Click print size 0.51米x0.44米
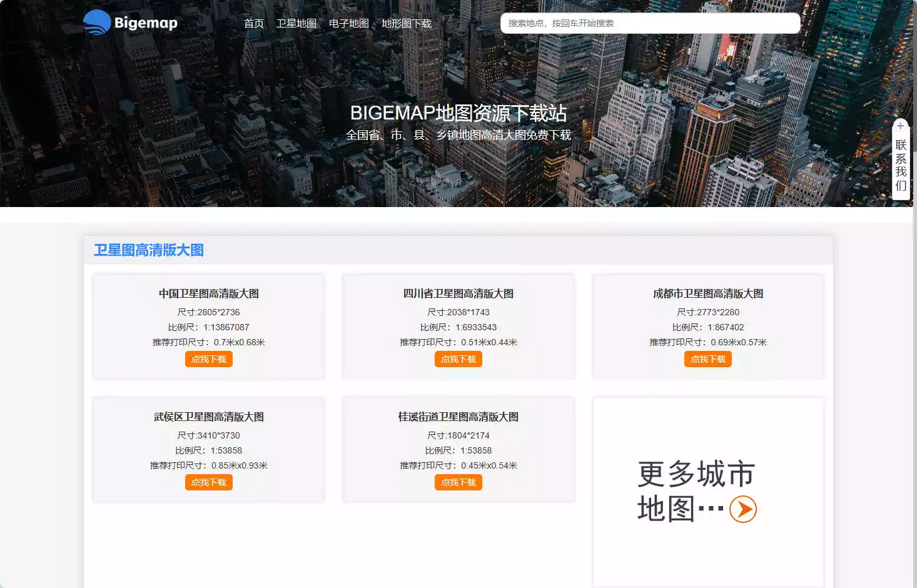Viewport: 917px width, 588px height. [489, 342]
